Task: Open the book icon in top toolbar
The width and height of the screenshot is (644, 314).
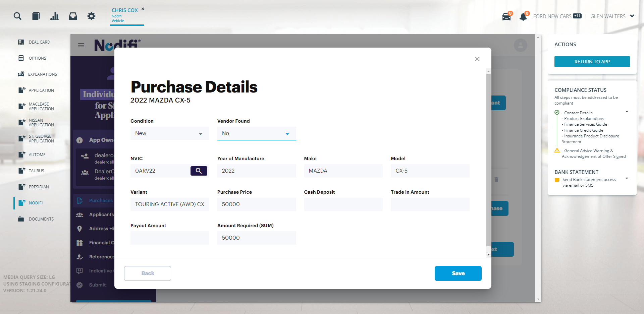Action: click(x=36, y=16)
